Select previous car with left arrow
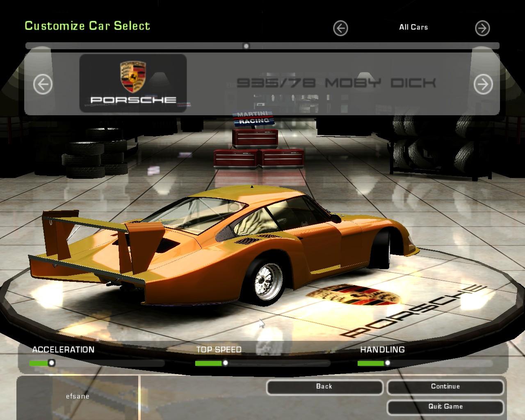Screen dimensions: 525x420 point(43,84)
